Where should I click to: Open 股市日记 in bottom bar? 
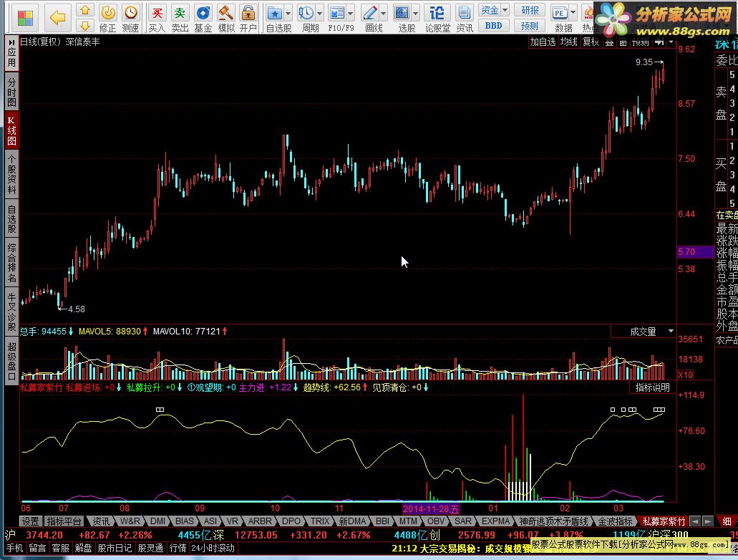click(115, 549)
